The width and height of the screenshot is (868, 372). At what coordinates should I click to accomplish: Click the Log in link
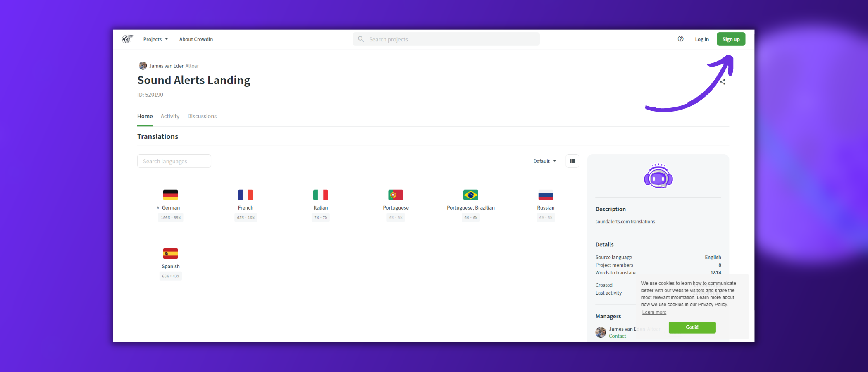click(702, 39)
